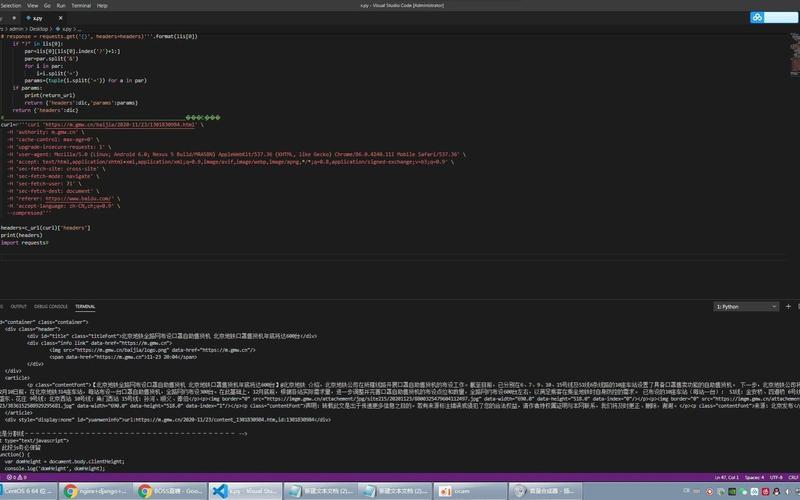The image size is (800, 500).
Task: Open the Run menu
Action: (60, 5)
